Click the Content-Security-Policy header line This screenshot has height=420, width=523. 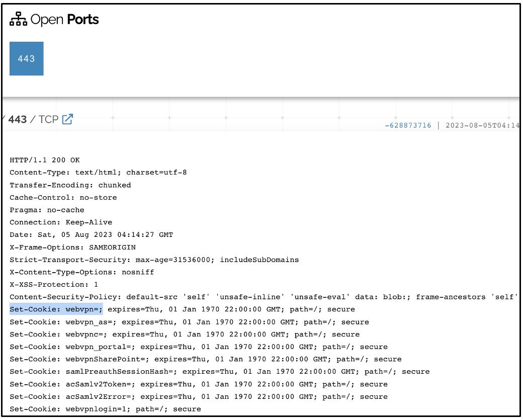261,297
